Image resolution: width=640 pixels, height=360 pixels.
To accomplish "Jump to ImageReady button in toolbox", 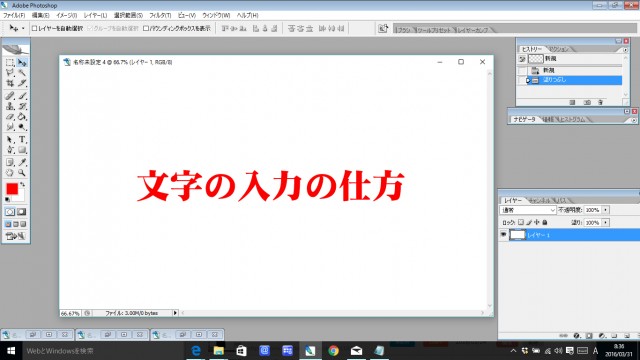I will tap(15, 236).
